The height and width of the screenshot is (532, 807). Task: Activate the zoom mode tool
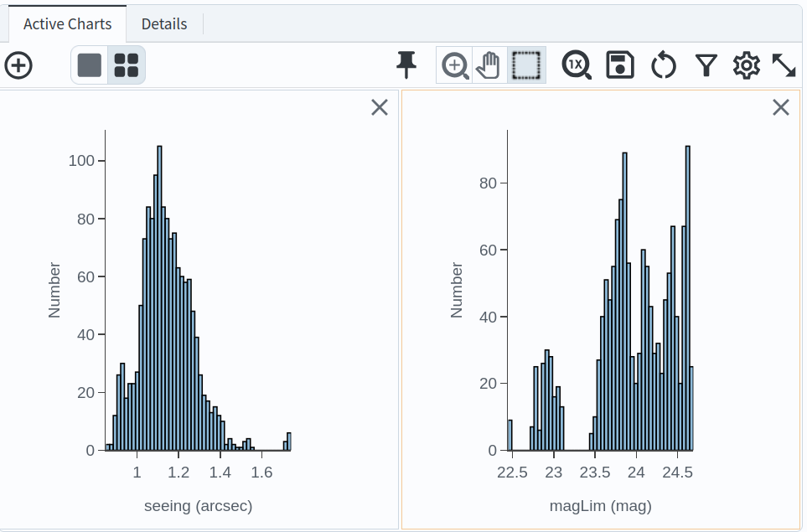click(x=453, y=65)
